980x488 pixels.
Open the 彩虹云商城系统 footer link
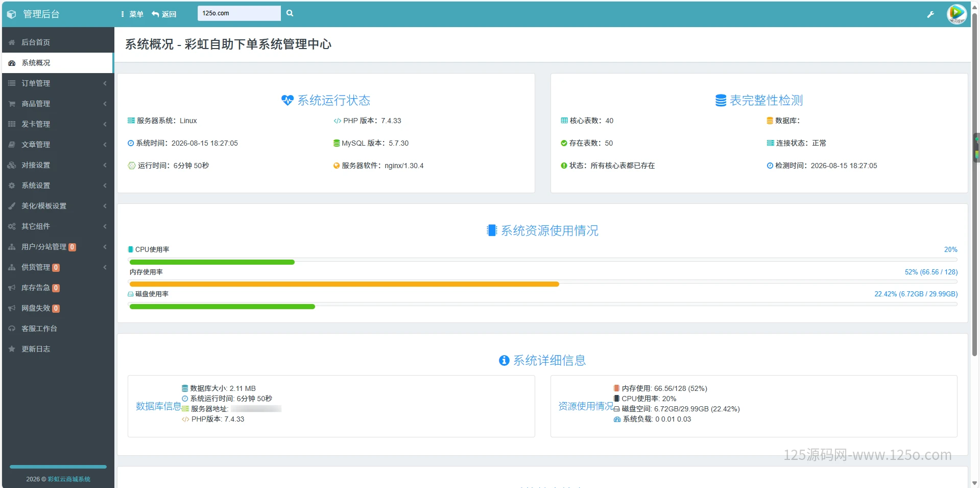(69, 479)
